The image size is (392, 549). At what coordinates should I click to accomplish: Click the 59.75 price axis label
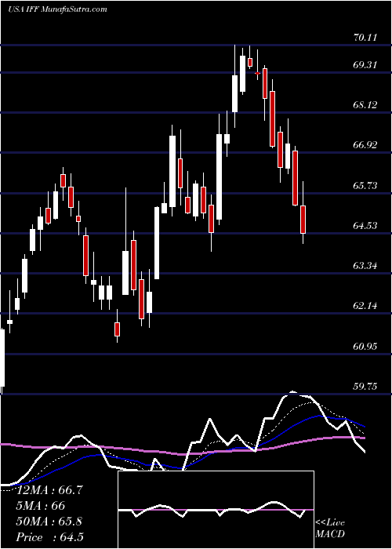pyautogui.click(x=365, y=386)
